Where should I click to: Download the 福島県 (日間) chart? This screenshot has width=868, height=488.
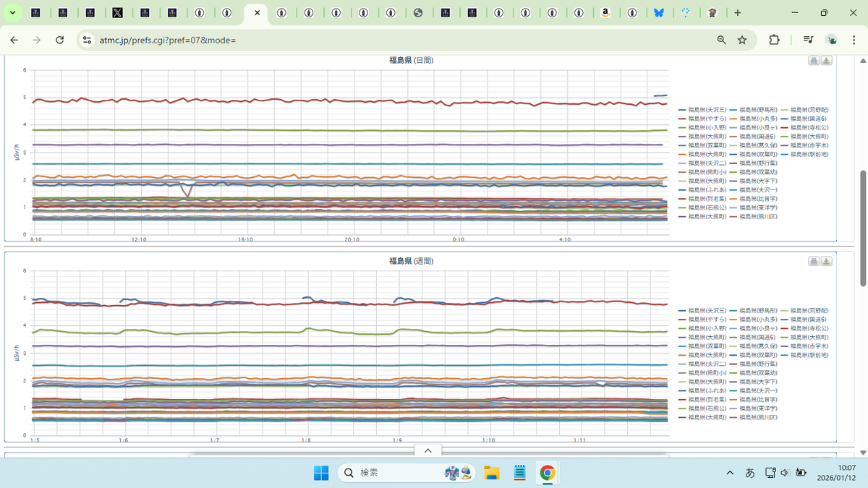pyautogui.click(x=827, y=61)
